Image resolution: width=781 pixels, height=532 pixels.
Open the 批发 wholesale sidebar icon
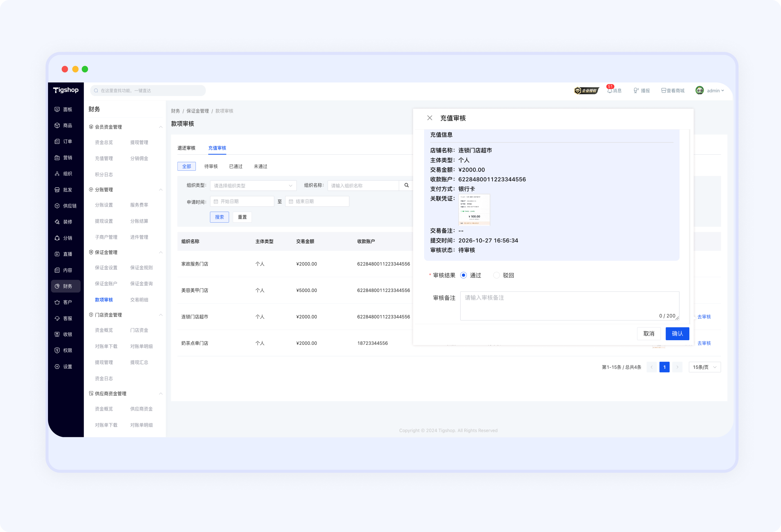pos(57,190)
